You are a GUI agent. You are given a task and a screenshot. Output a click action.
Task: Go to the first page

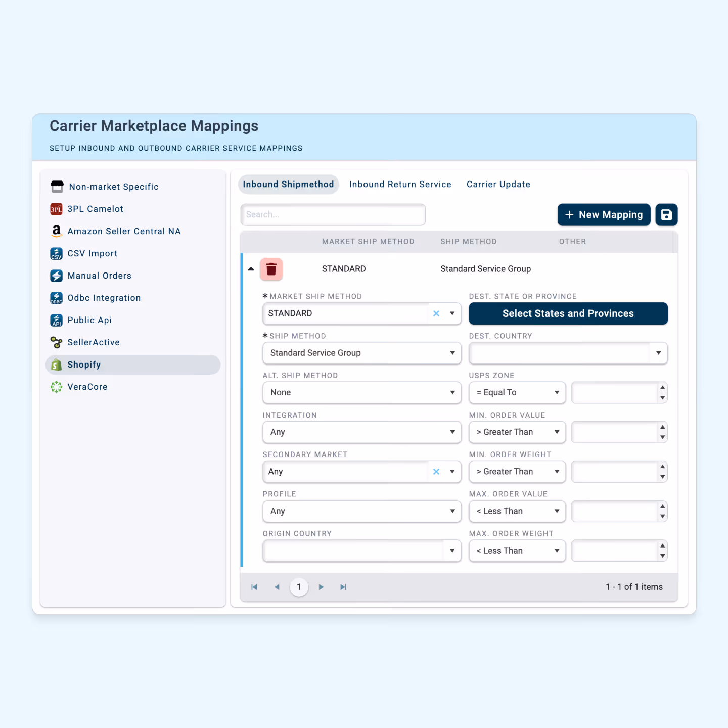(254, 587)
